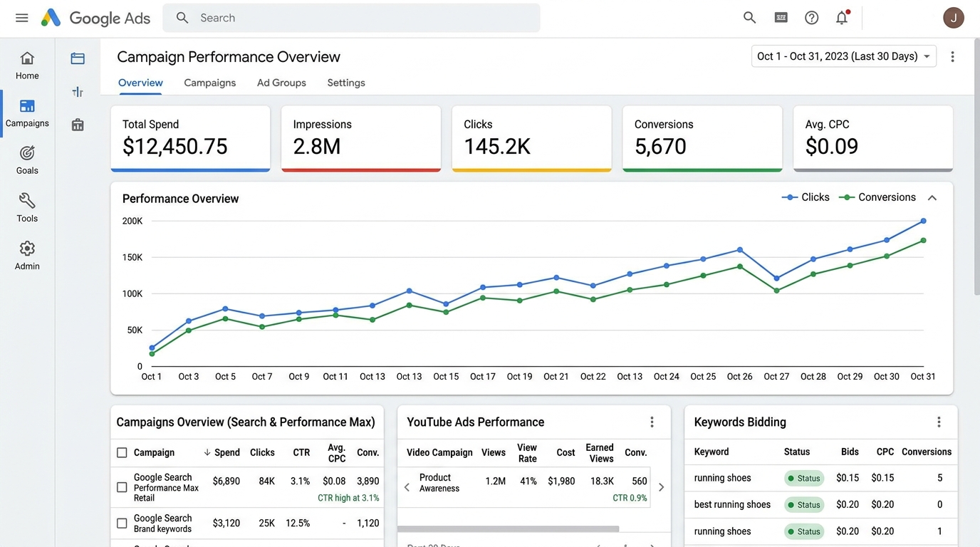
Task: Show previous YouTube video campaign
Action: point(407,488)
